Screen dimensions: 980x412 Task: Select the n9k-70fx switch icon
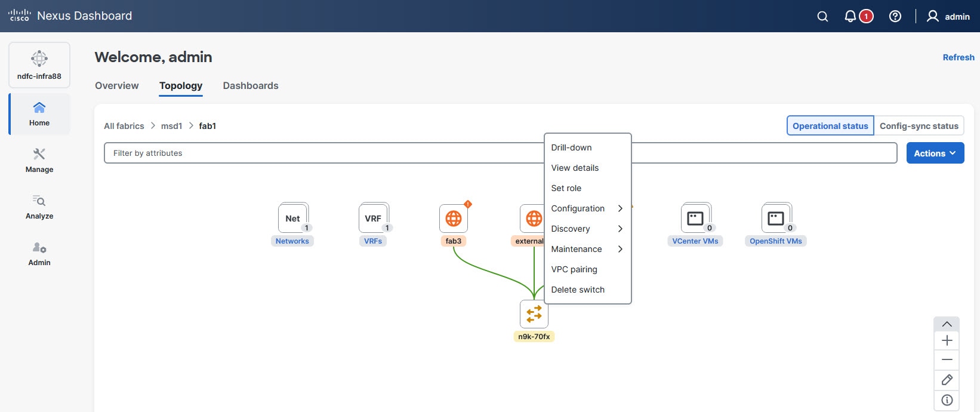[x=534, y=313]
